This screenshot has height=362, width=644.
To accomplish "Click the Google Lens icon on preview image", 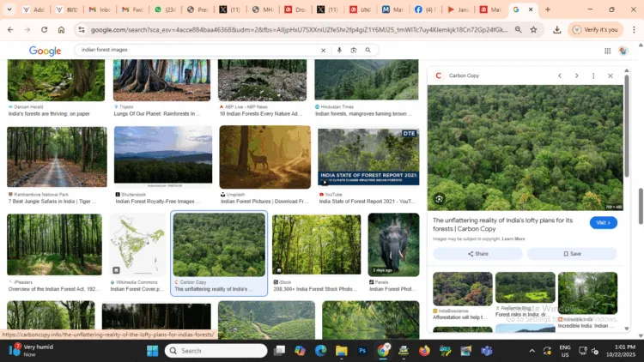I will click(x=439, y=199).
